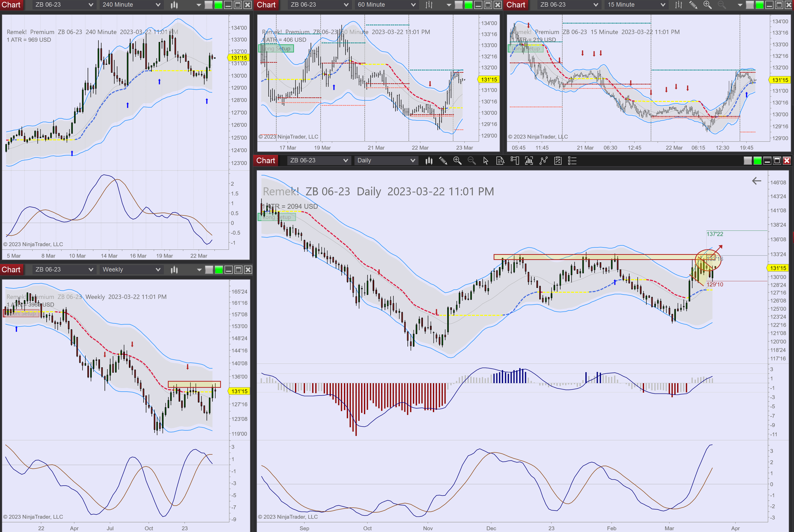Viewport: 794px width, 532px height.
Task: Open Chart Trader panel icon in Daily chart
Action: click(515, 161)
